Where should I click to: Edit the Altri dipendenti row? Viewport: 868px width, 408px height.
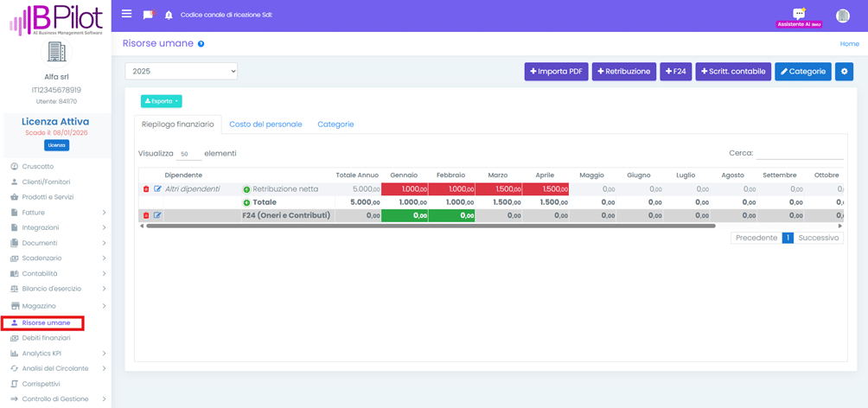coord(157,189)
